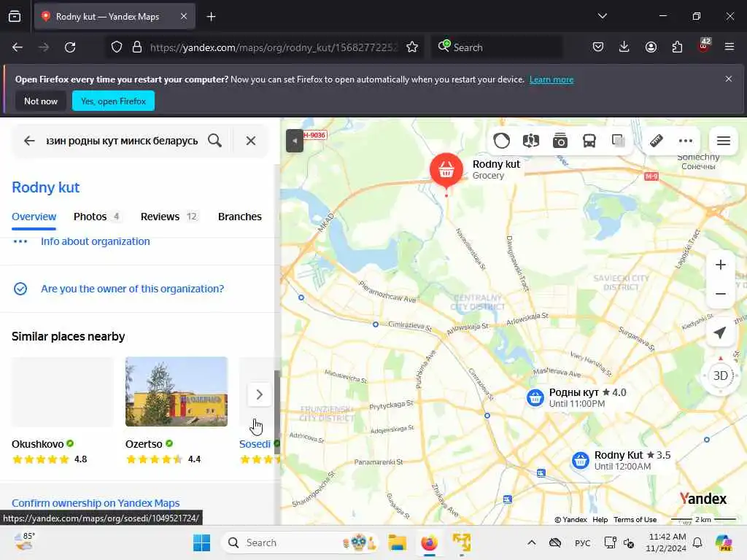Open Firefox application menu
The image size is (747, 560).
pos(729,47)
